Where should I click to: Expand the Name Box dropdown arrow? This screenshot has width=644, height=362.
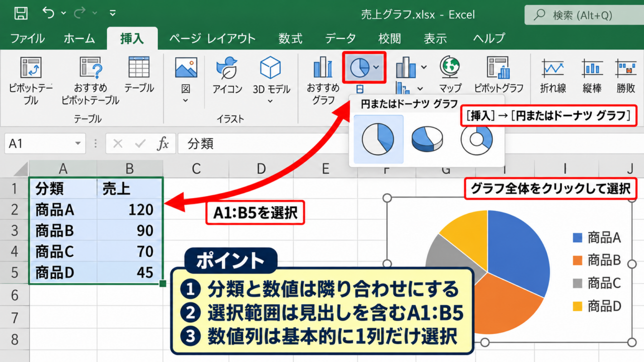coord(78,144)
